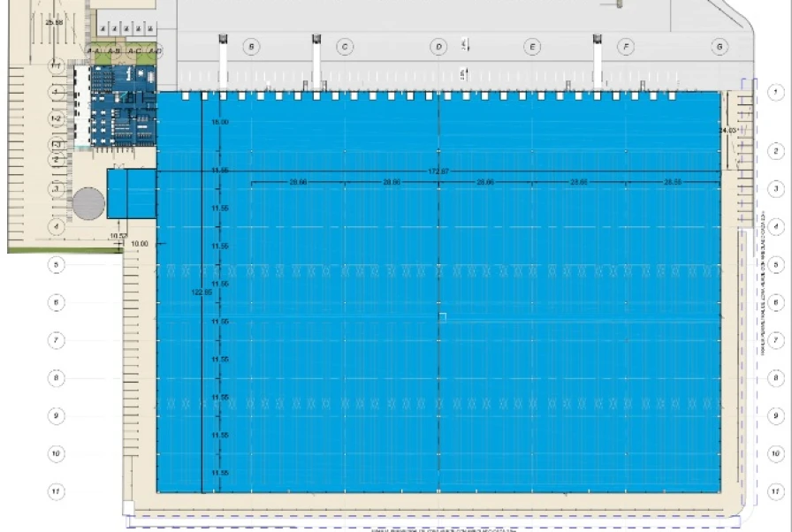This screenshot has width=792, height=532.
Task: Select grid bubble C at the top
Action: coord(345,46)
